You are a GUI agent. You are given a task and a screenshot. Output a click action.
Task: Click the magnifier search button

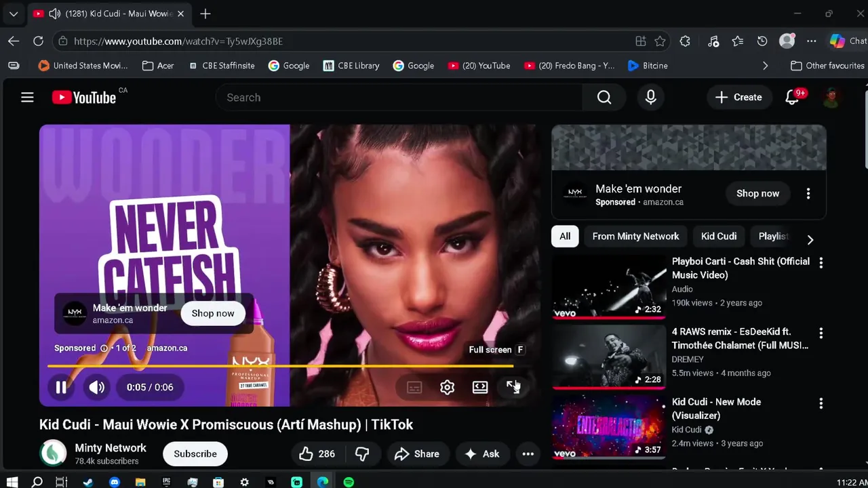[x=604, y=98]
